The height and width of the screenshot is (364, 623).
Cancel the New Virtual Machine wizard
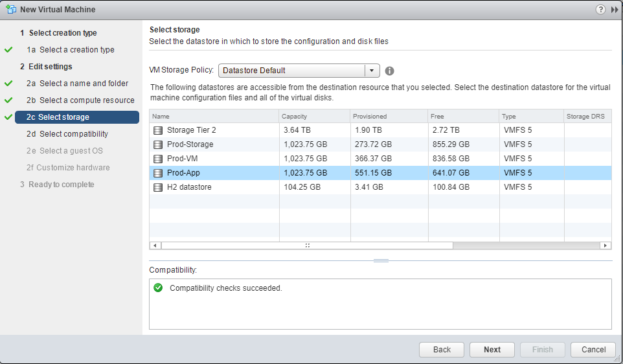[x=593, y=350]
